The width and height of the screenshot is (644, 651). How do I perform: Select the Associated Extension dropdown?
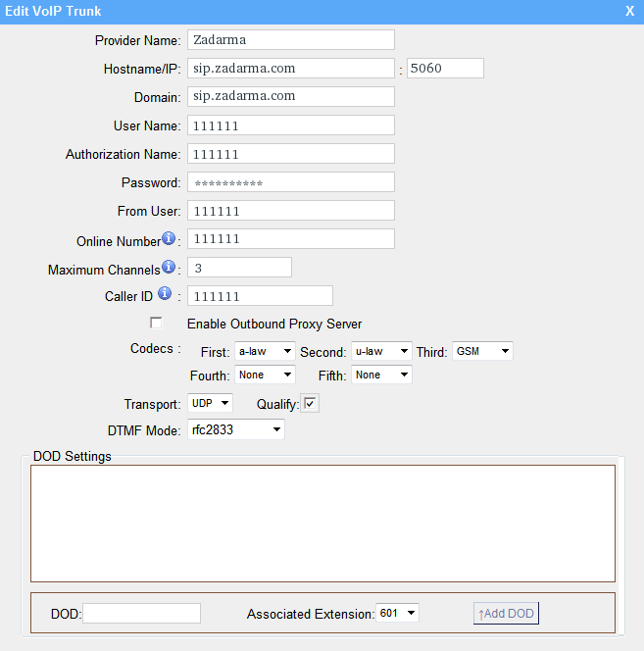tap(398, 613)
